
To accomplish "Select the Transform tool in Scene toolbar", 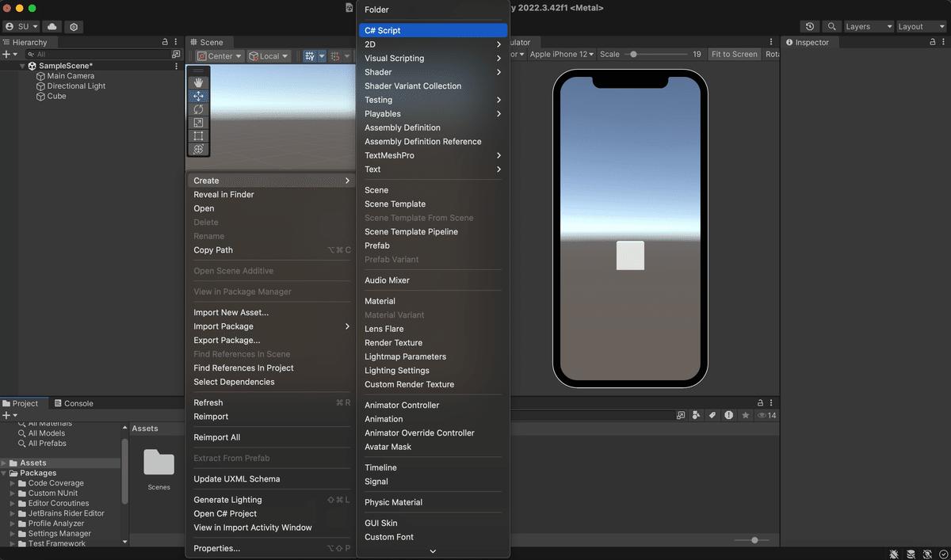I will pos(198,149).
